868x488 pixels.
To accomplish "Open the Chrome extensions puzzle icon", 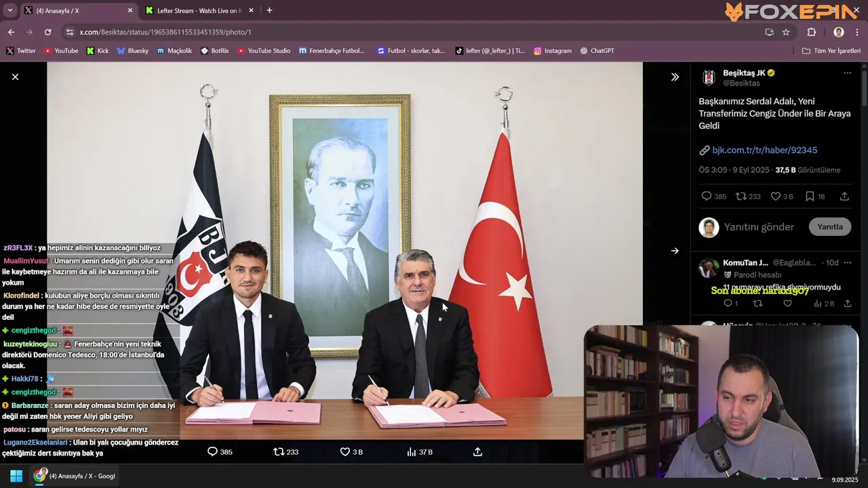I will (812, 32).
